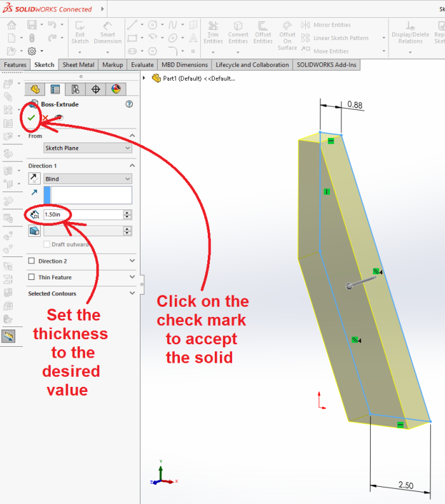Image resolution: width=445 pixels, height=504 pixels.
Task: Enable the Direction 2 checkbox
Action: (x=32, y=261)
